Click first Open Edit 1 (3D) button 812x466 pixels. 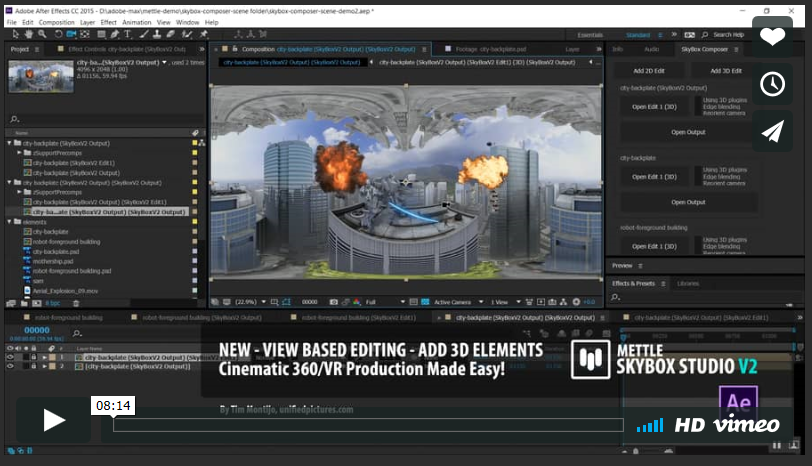pos(654,107)
